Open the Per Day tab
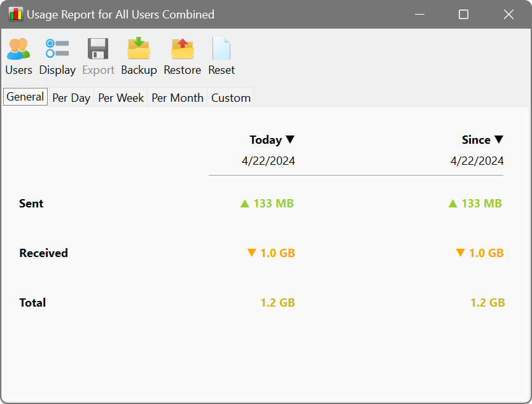 (x=71, y=98)
